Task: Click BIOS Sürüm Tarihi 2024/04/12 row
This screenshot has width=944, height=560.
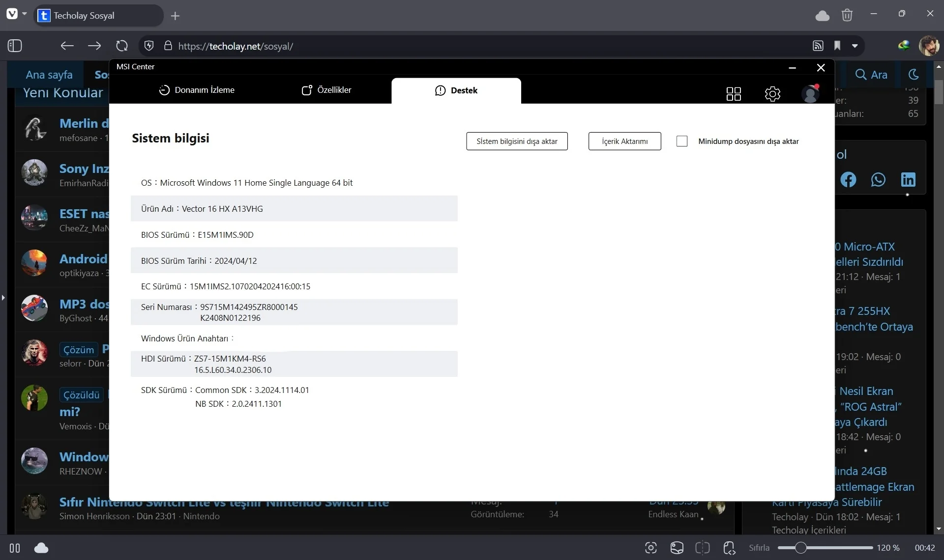Action: (294, 260)
